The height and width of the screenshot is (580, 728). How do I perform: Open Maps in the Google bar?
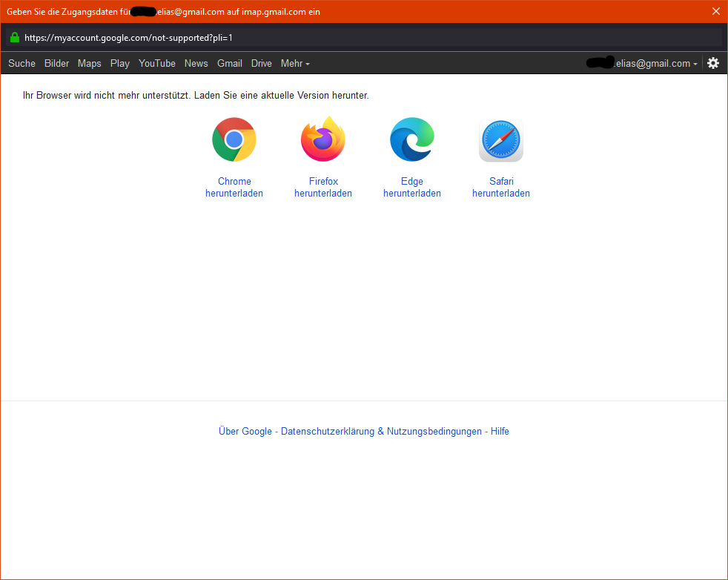point(89,63)
